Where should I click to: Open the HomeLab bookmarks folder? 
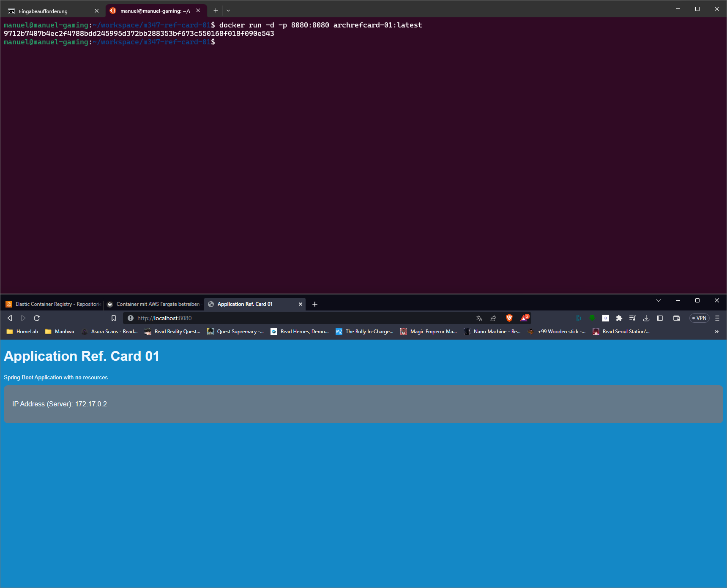coord(23,332)
